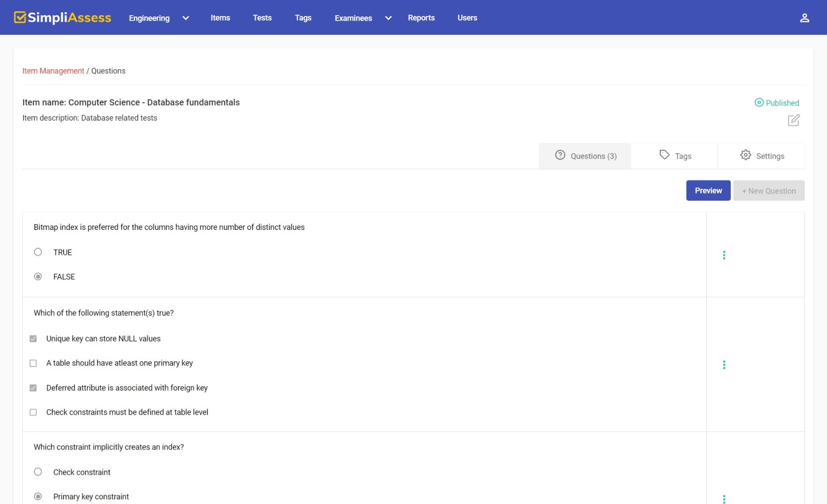Open the user account icon top right
Viewport: 827px width, 504px height.
pos(804,17)
